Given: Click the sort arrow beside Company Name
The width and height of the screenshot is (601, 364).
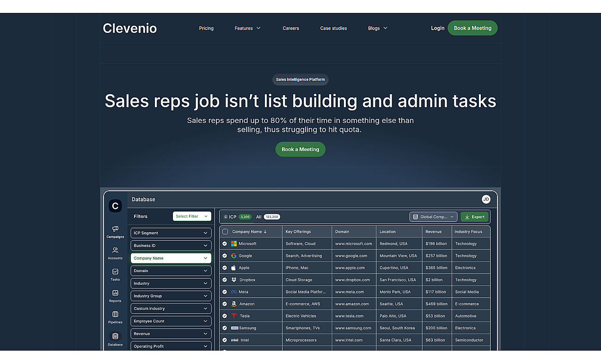Looking at the screenshot, I should coord(265,231).
